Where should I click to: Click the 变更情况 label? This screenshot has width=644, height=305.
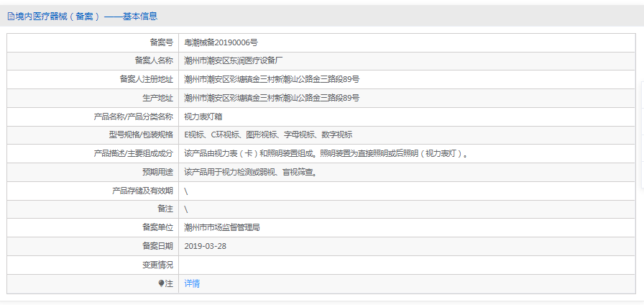pyautogui.click(x=157, y=265)
